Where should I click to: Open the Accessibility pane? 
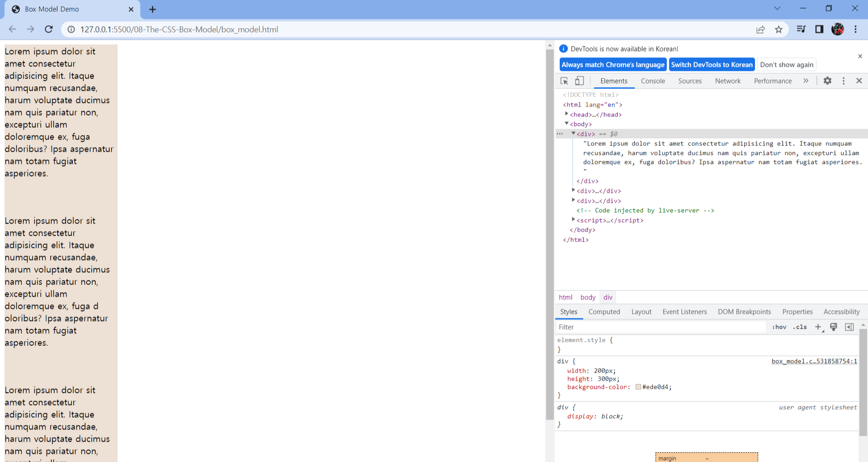point(841,312)
